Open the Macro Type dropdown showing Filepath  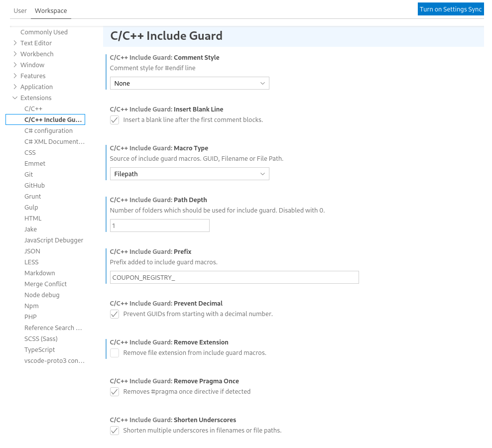[189, 174]
